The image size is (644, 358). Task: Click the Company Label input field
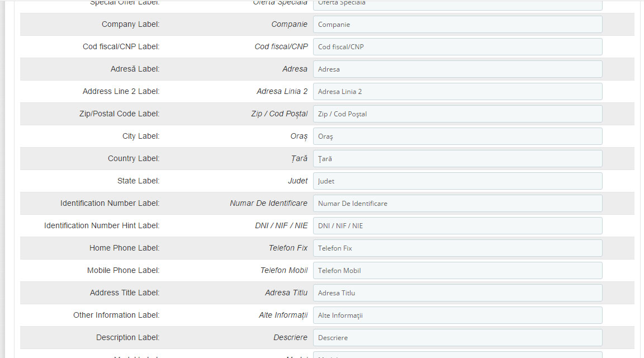coord(457,25)
